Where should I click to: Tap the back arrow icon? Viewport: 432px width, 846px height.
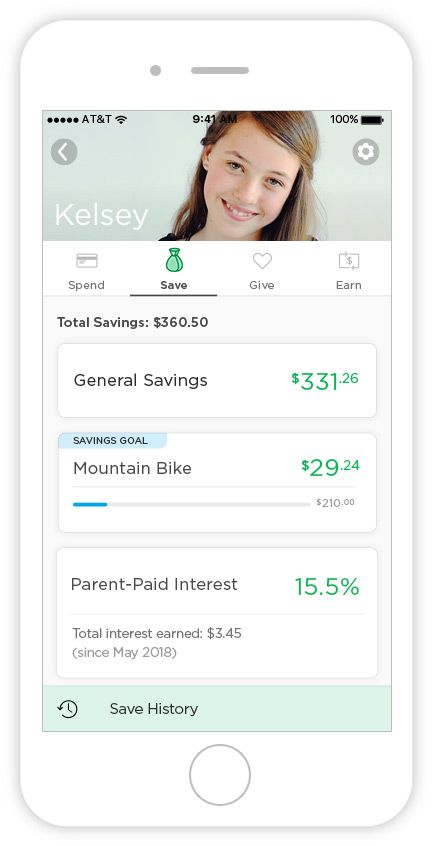pos(64,152)
